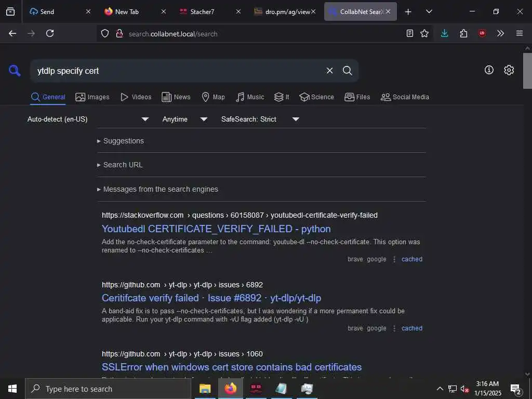List all tabs dropdown

pyautogui.click(x=429, y=11)
